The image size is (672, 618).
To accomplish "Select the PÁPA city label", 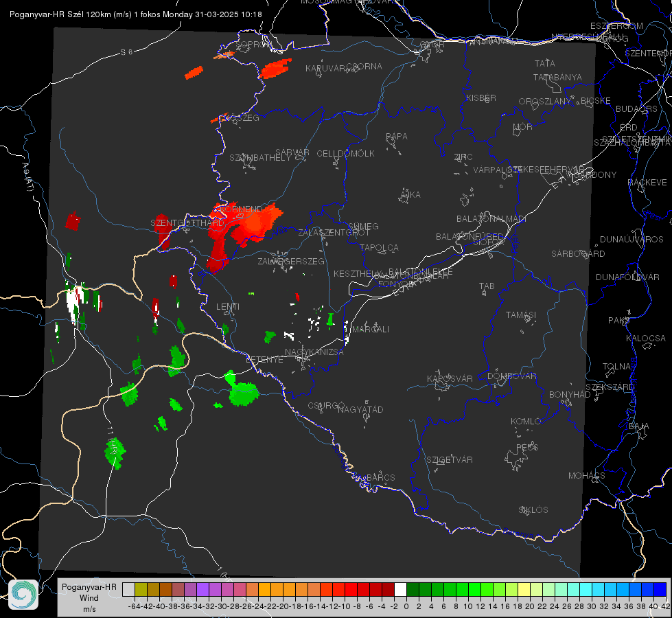I will click(x=397, y=136).
